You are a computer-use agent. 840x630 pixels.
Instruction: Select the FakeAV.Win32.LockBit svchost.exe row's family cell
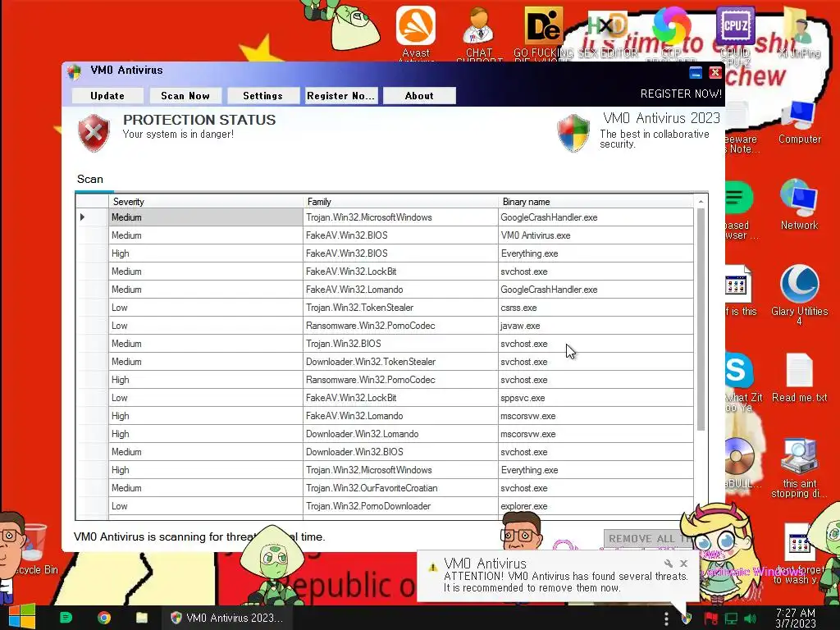(400, 272)
